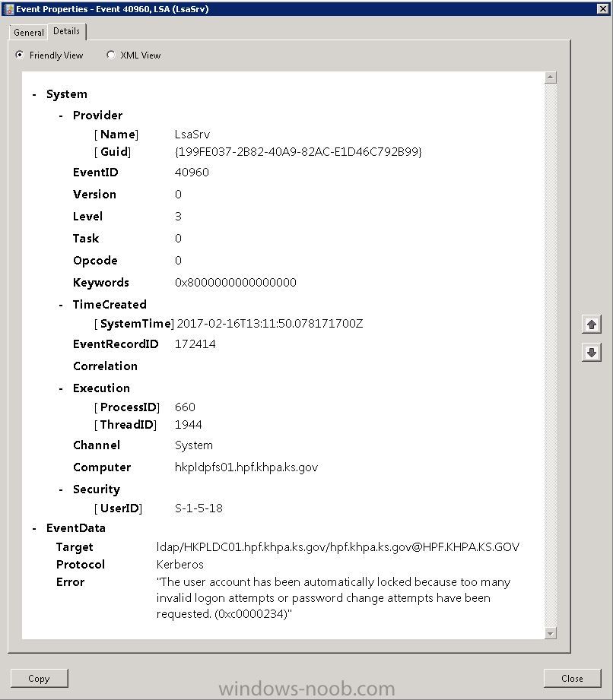Click the scrollbar down arrow
613x700 pixels.
551,633
